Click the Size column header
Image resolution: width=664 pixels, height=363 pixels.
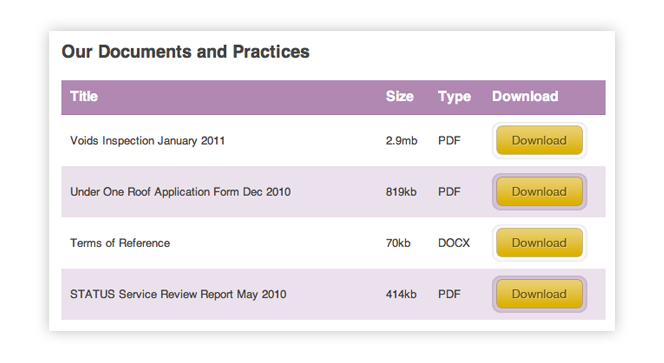(400, 97)
